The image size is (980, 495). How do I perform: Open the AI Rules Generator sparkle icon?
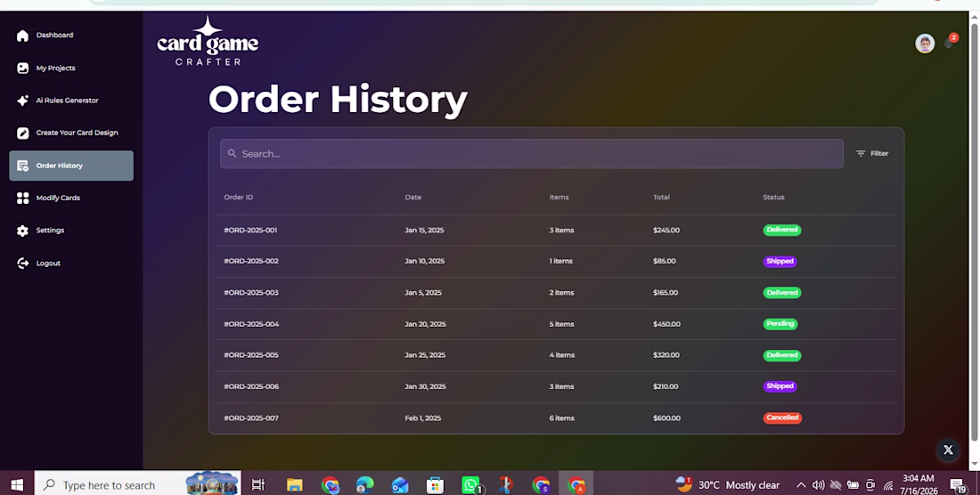pos(22,101)
